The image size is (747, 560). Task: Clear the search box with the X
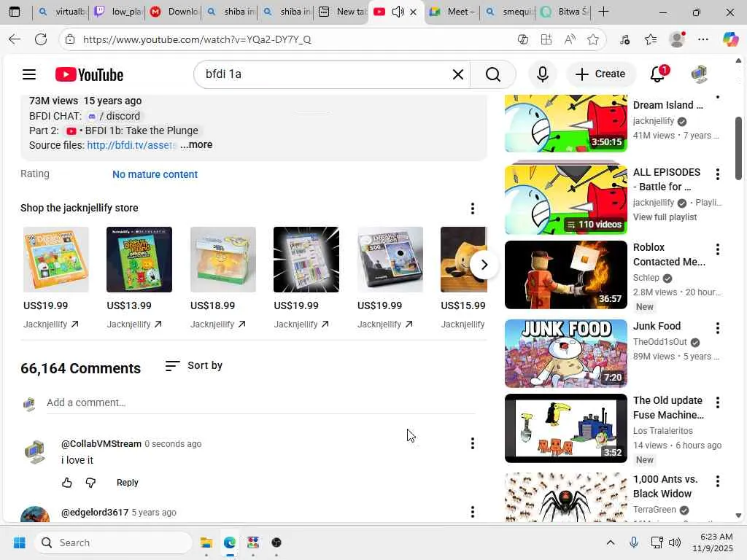(458, 74)
